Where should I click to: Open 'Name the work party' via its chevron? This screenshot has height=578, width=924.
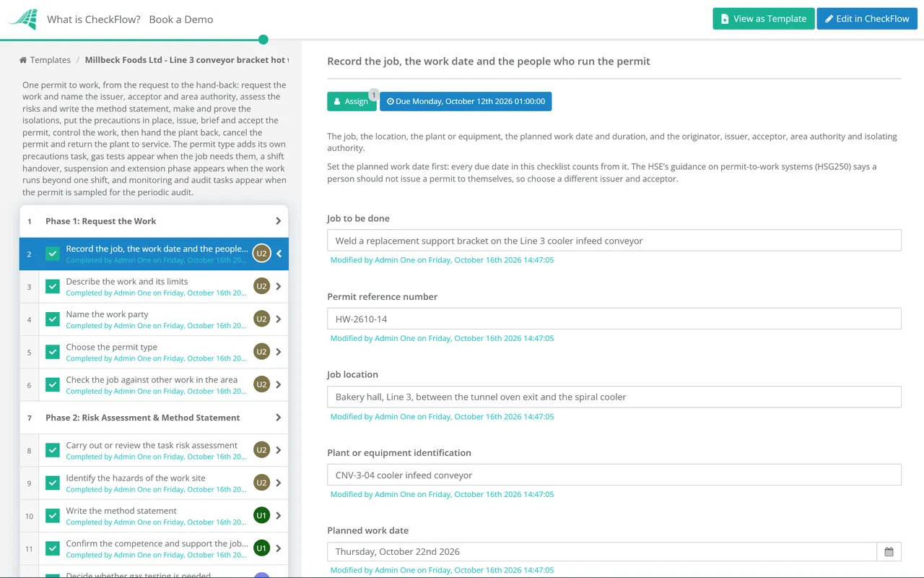click(x=279, y=319)
